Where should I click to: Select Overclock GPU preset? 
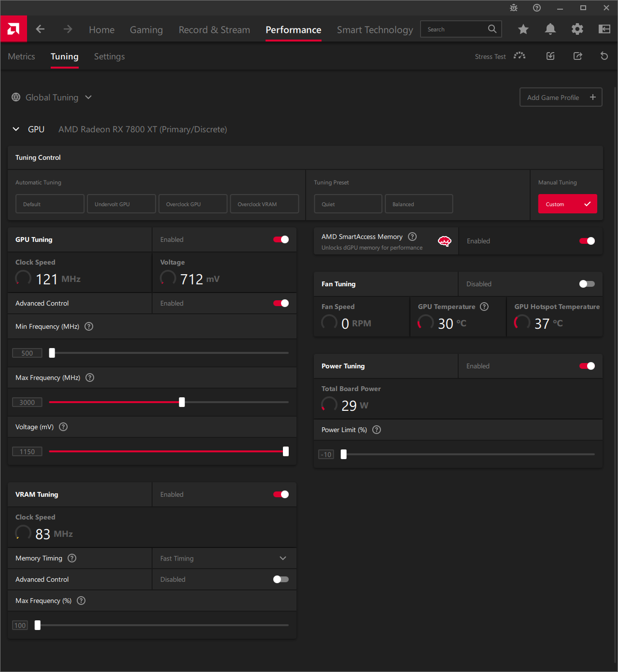(x=193, y=204)
